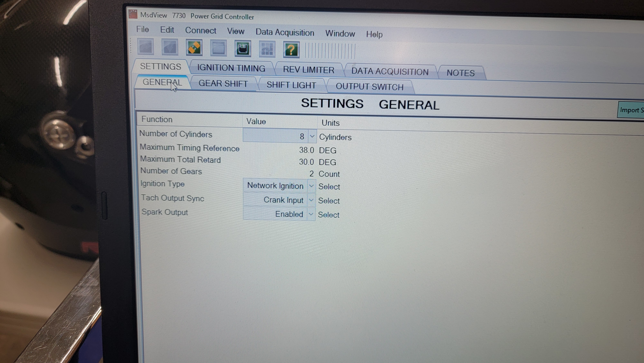Click the Maximum Timing Reference value 38.0

(x=306, y=150)
